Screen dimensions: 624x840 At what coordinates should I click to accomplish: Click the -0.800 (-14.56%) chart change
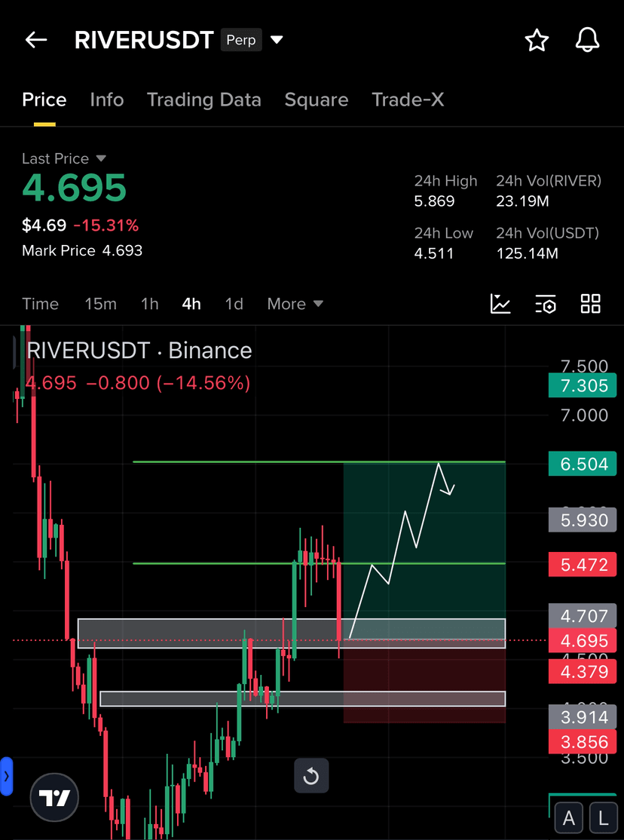tap(167, 384)
